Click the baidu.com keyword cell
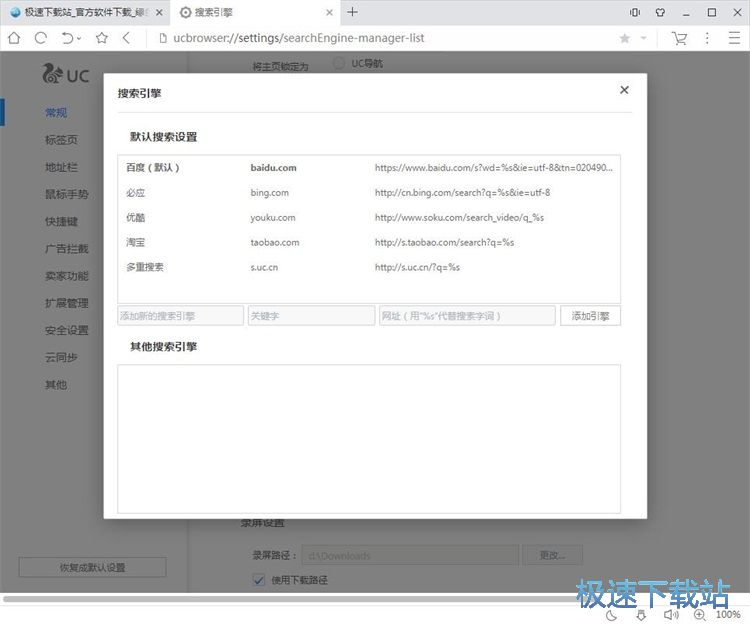Viewport: 750px width, 624px height. tap(274, 168)
